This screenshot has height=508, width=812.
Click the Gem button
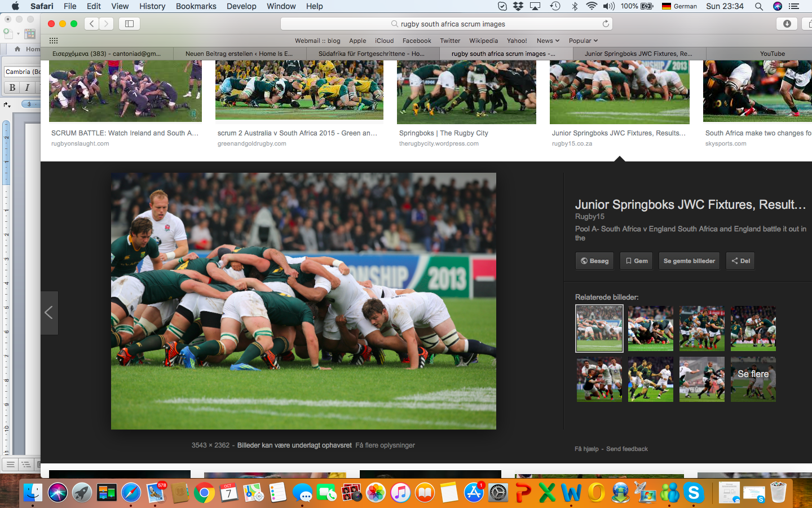637,261
